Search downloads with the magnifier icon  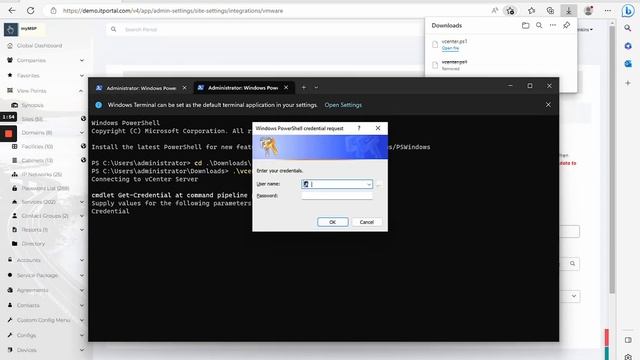click(539, 25)
